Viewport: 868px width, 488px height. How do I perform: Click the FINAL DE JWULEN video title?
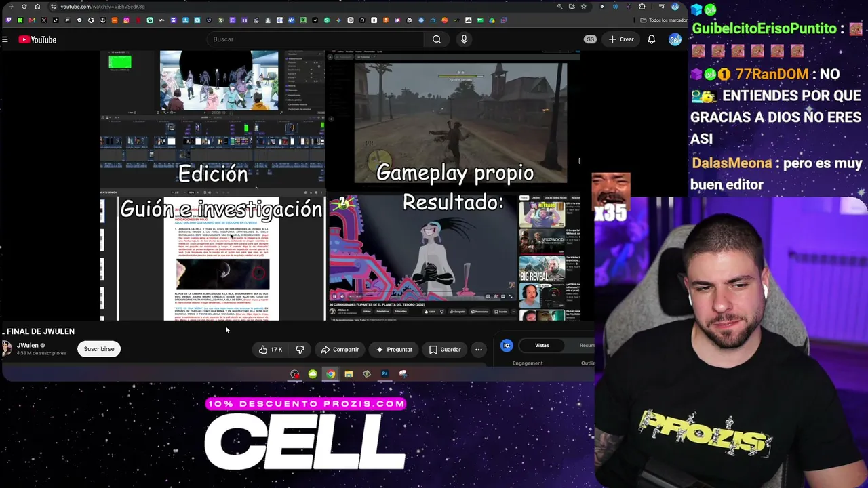pos(39,331)
